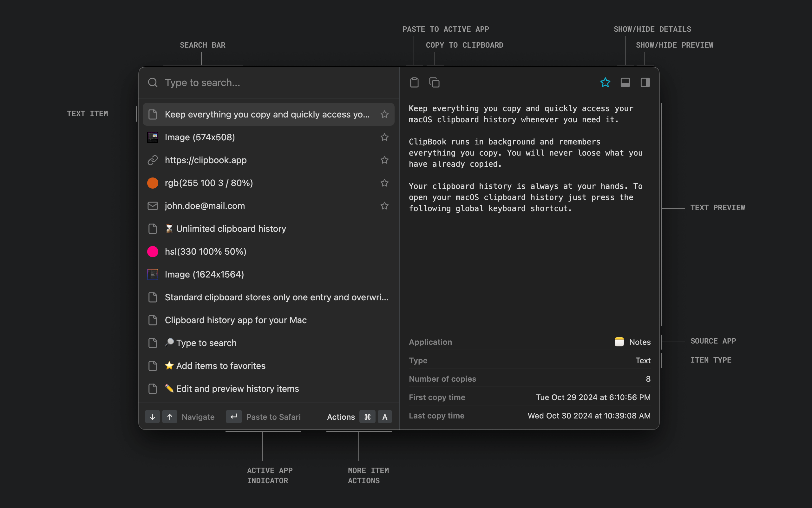This screenshot has height=508, width=812.
Task: Click the paste to active app icon
Action: [x=414, y=82]
